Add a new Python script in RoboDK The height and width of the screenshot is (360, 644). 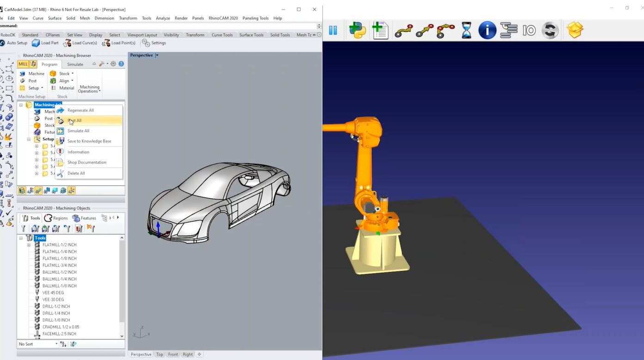point(357,31)
